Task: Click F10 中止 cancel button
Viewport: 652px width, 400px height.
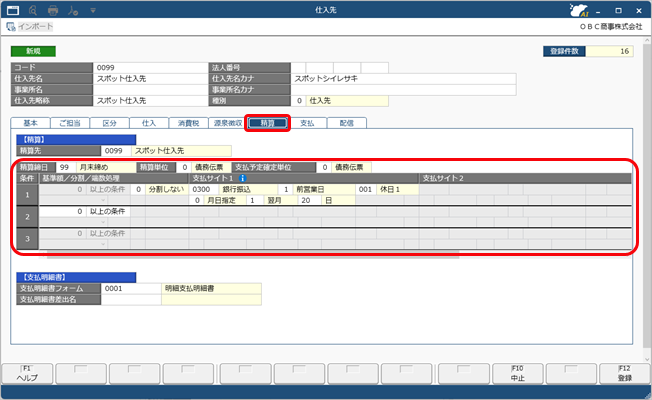Action: click(x=518, y=373)
